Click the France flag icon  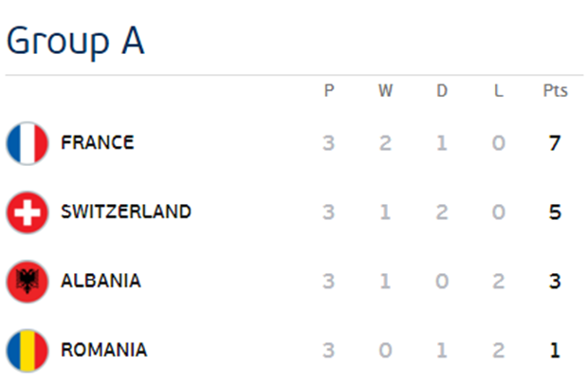[x=27, y=143]
